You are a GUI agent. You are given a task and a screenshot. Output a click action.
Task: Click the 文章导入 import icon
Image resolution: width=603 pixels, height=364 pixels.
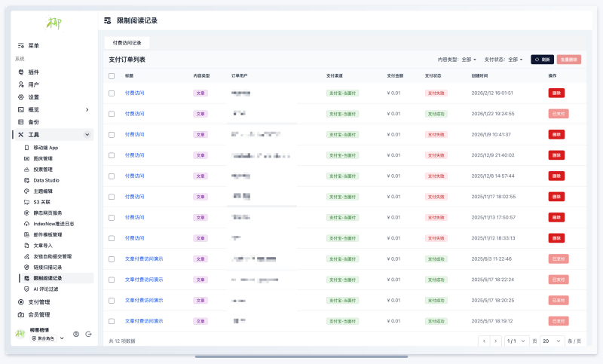(26, 246)
